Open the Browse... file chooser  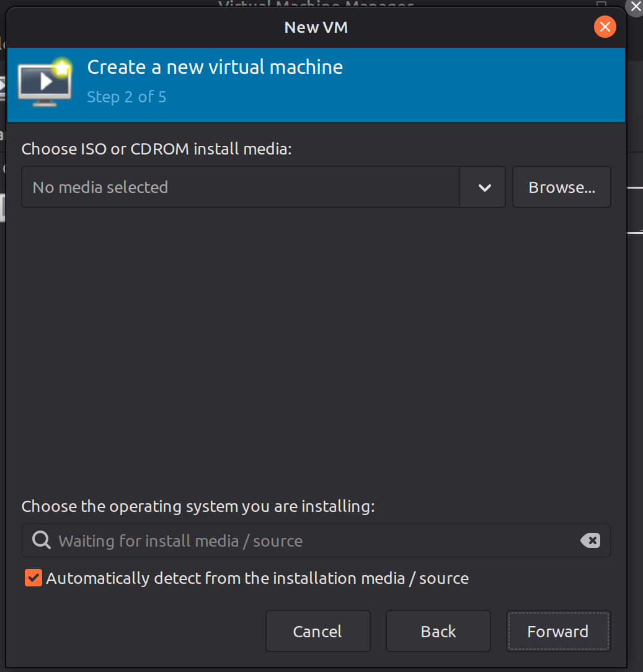(561, 187)
